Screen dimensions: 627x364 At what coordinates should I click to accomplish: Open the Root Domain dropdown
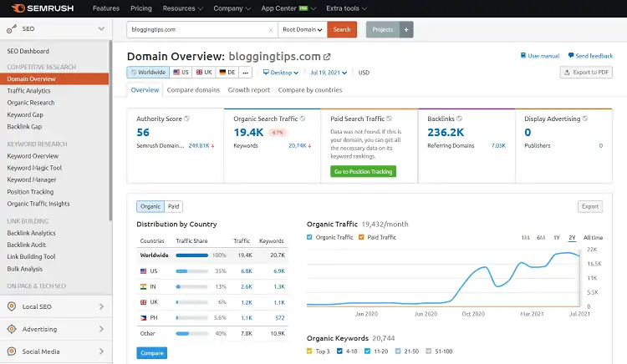point(303,29)
